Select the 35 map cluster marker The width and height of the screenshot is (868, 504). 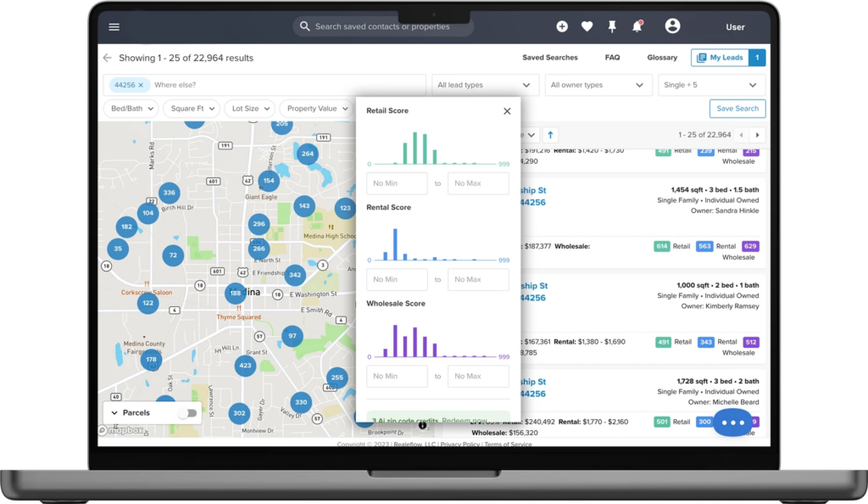pos(118,249)
